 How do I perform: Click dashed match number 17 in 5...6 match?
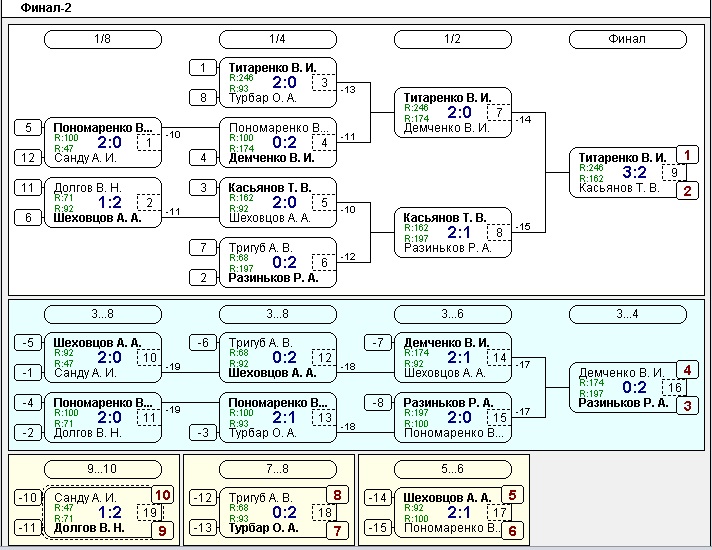coord(499,513)
